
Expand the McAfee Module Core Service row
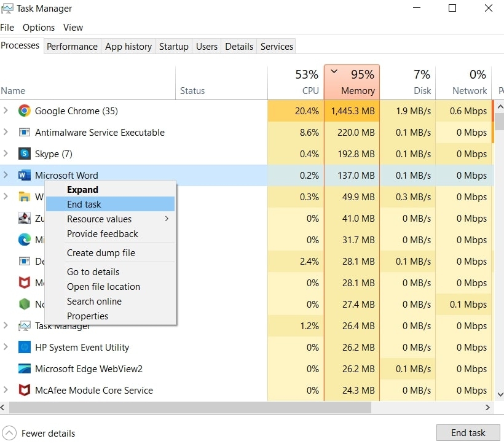tap(6, 390)
